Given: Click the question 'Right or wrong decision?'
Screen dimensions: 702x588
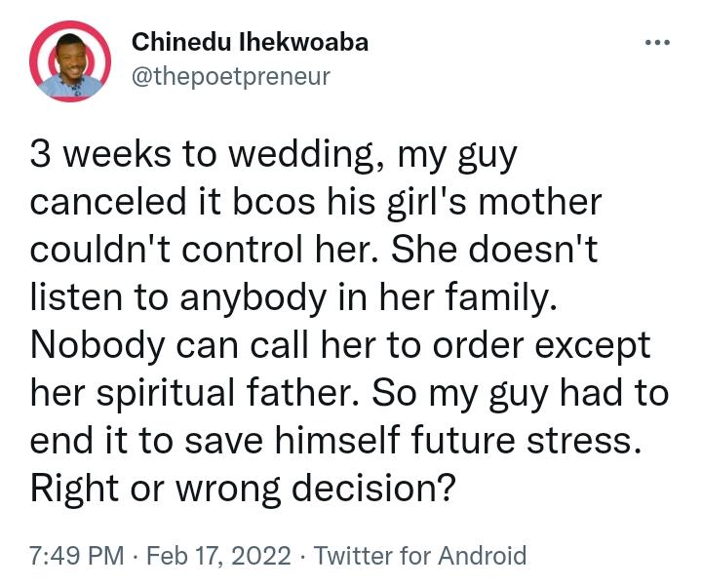Looking at the screenshot, I should click(x=243, y=490).
